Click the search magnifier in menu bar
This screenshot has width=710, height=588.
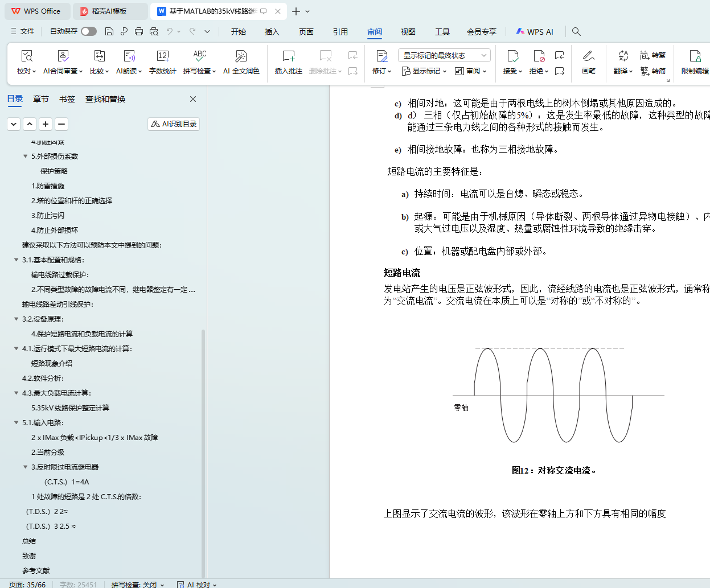576,32
